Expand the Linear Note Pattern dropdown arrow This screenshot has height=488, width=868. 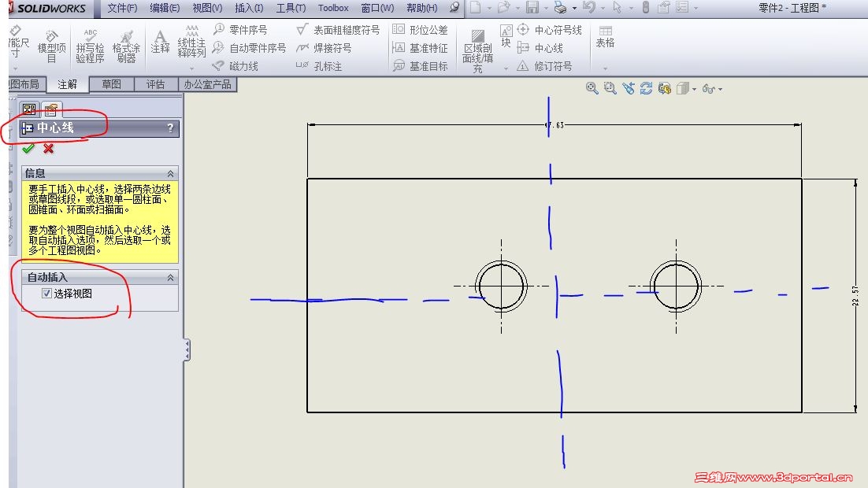point(191,68)
